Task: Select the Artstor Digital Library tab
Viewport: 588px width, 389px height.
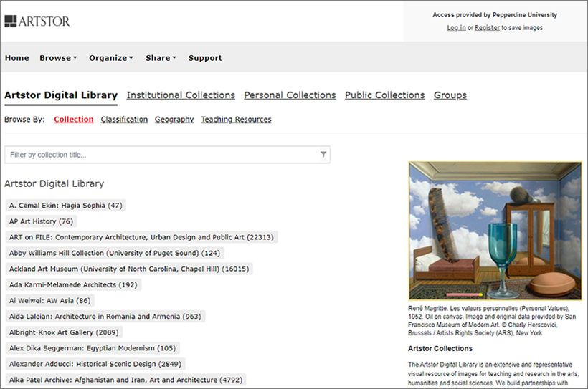Action: [61, 95]
